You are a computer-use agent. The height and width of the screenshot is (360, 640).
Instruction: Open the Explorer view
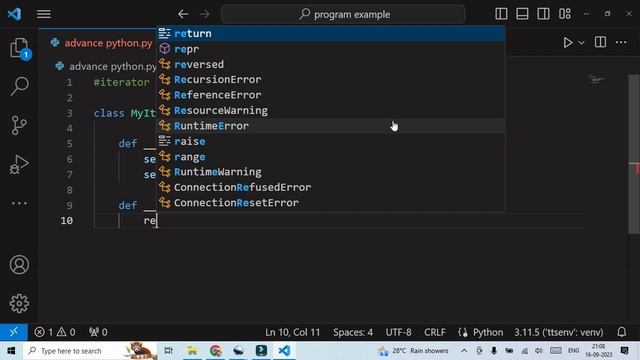pyautogui.click(x=19, y=48)
